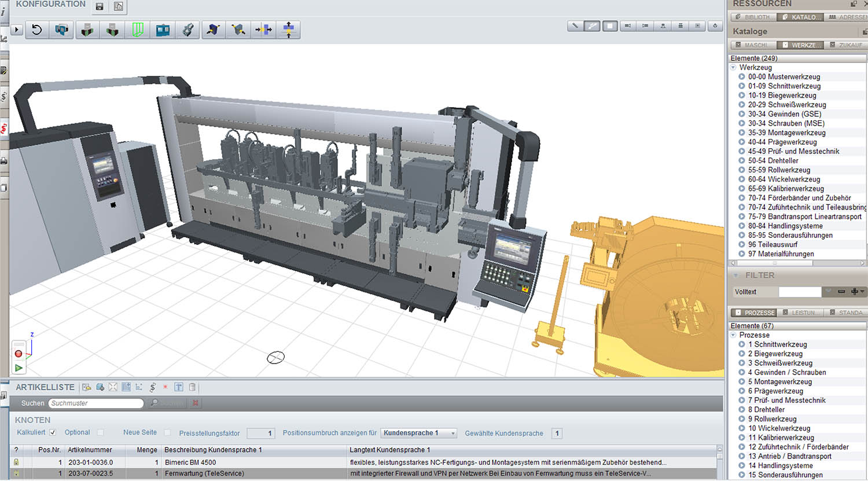Click the save configuration disk icon

(100, 6)
